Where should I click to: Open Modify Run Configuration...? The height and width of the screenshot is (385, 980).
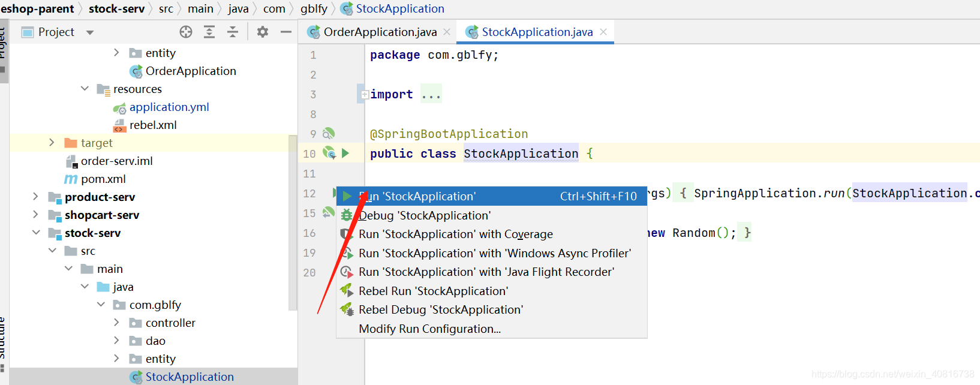(x=491, y=329)
